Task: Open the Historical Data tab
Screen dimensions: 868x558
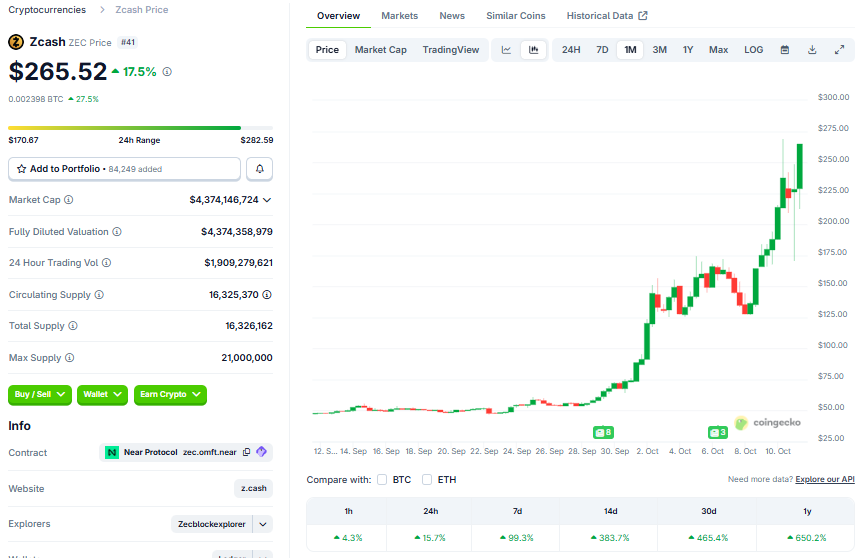Action: coord(607,16)
